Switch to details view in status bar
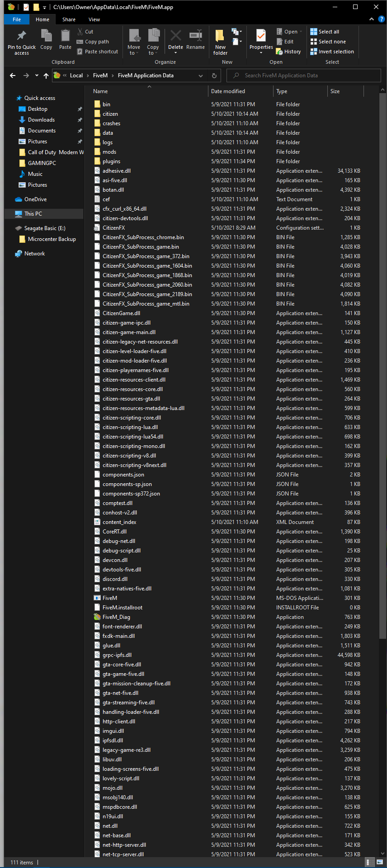The image size is (387, 868). pyautogui.click(x=369, y=862)
